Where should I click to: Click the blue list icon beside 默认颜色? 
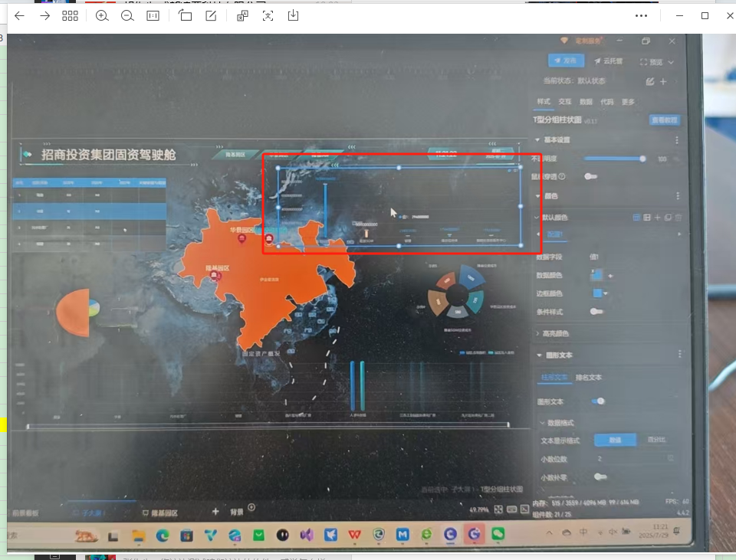click(636, 217)
